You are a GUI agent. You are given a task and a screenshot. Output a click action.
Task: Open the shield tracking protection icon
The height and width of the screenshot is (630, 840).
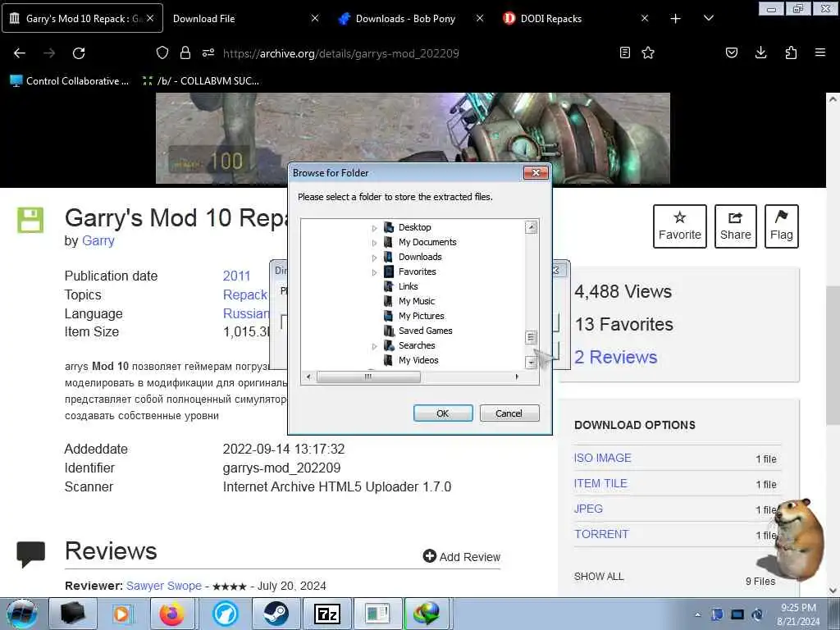tap(162, 52)
